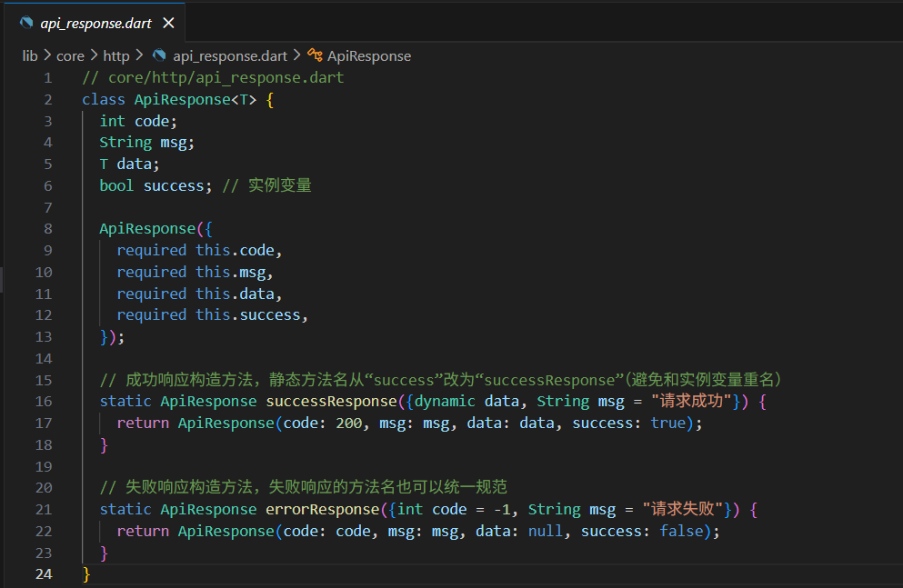Click "required this.success," parameter
This screenshot has width=903, height=588.
tap(213, 315)
